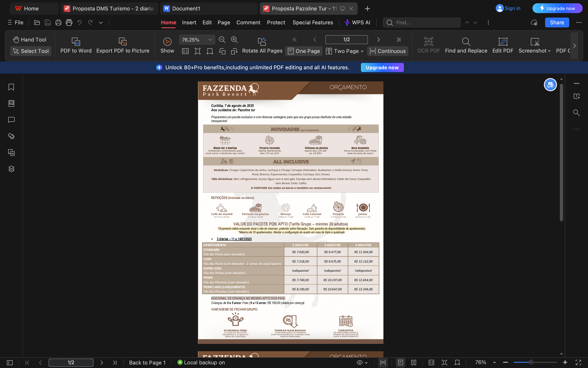
Task: Switch to Document1 tab
Action: click(209, 9)
